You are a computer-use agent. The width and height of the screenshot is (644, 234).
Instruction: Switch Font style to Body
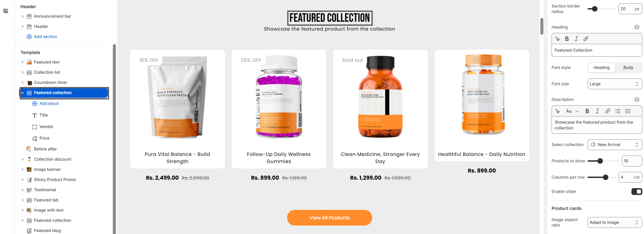(628, 67)
